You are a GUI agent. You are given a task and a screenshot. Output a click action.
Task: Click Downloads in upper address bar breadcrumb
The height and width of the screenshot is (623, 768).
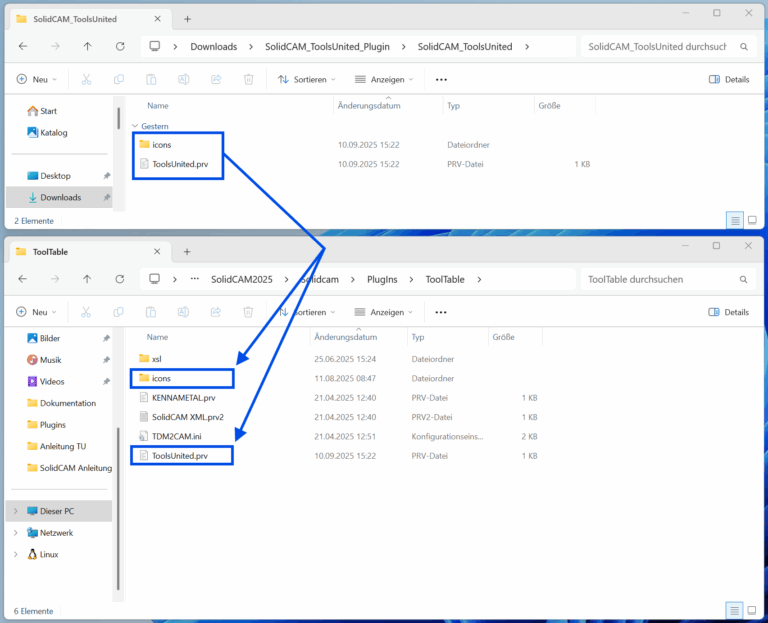(214, 47)
